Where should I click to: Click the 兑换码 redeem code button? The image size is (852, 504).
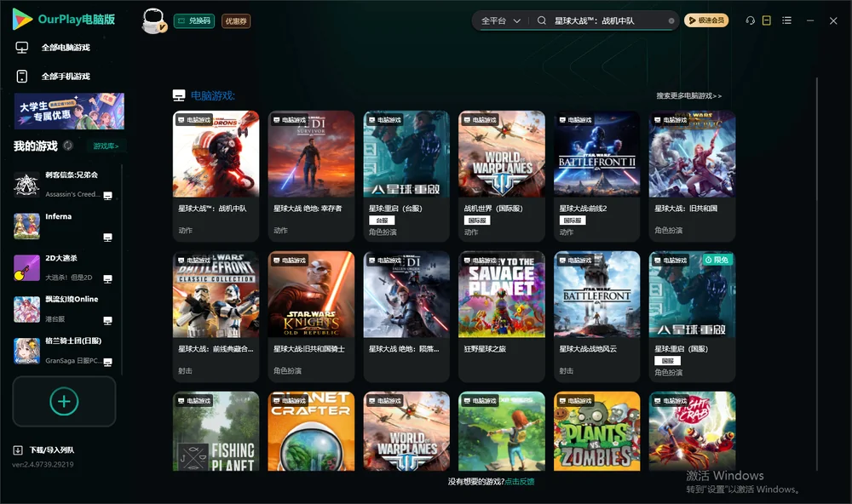click(x=194, y=21)
